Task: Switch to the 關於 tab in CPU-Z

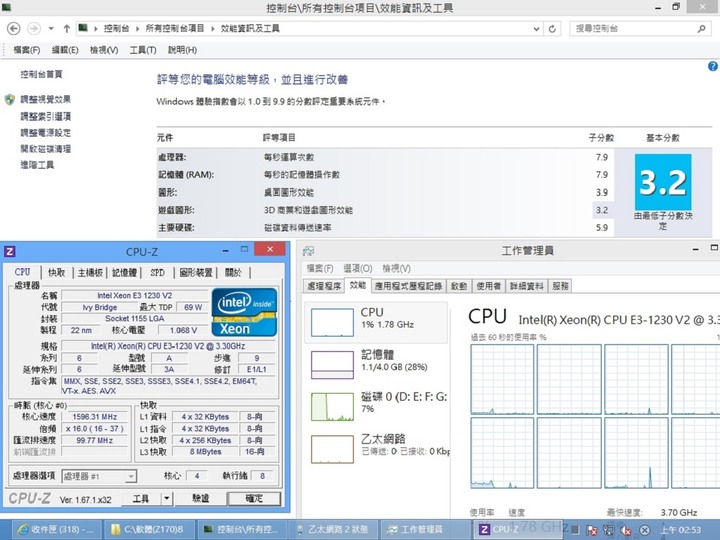Action: [233, 273]
